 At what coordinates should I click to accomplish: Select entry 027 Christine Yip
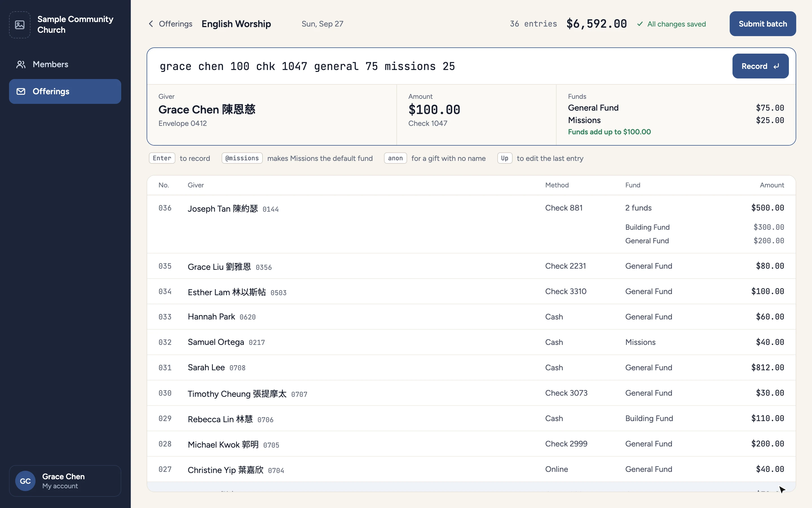click(x=471, y=469)
